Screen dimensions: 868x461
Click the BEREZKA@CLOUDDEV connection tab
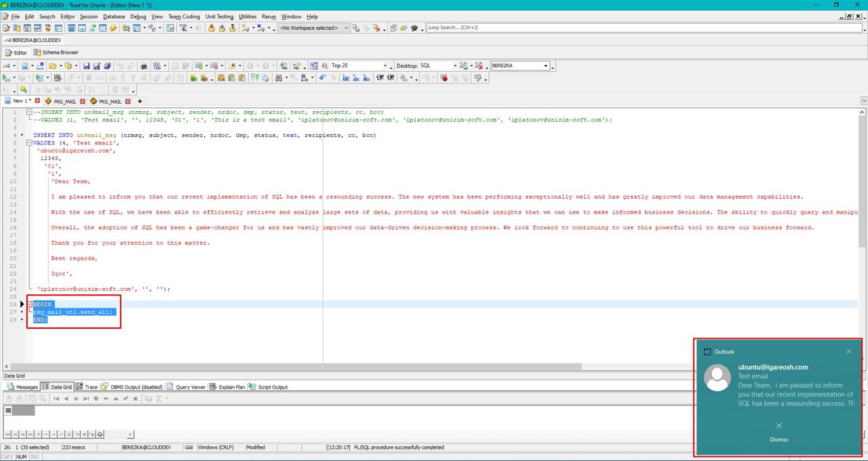pyautogui.click(x=33, y=40)
